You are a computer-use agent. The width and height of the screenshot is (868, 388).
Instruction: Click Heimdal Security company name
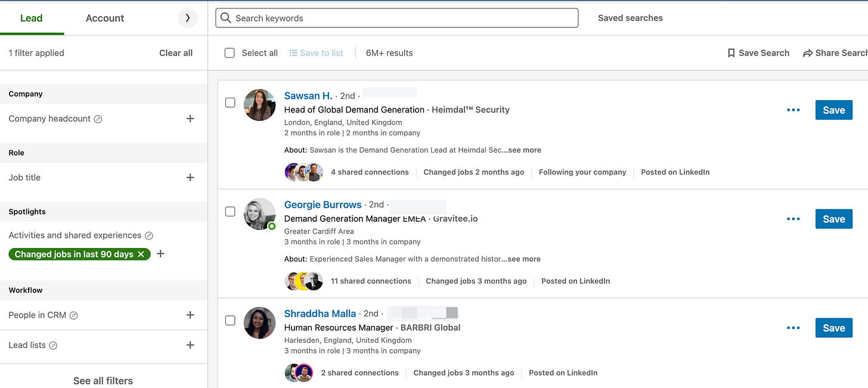coord(470,110)
